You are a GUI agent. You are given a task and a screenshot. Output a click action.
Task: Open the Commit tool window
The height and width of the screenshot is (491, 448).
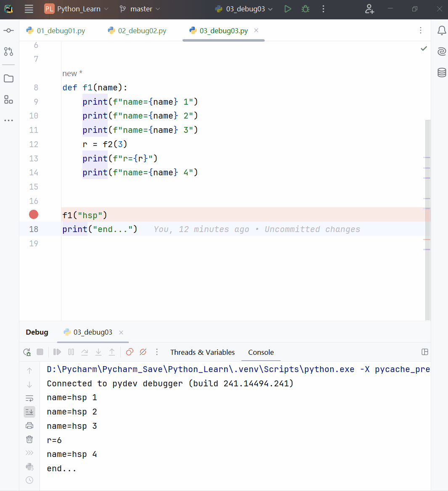point(9,30)
